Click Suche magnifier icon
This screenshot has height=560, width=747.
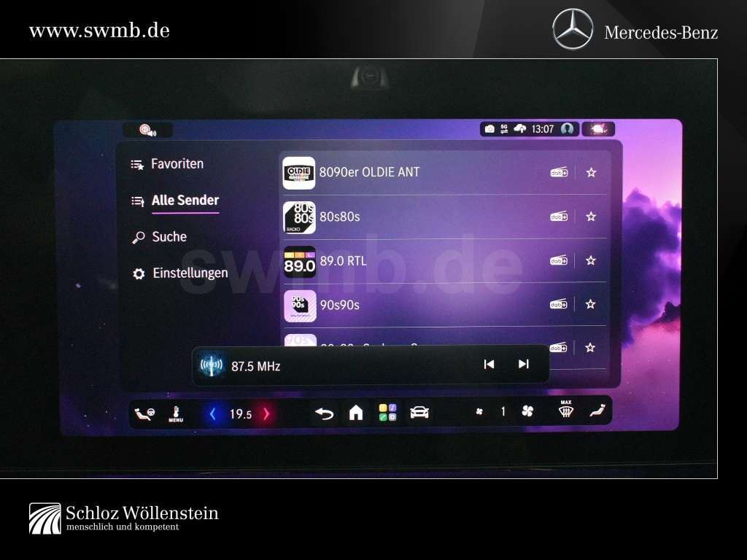click(138, 238)
